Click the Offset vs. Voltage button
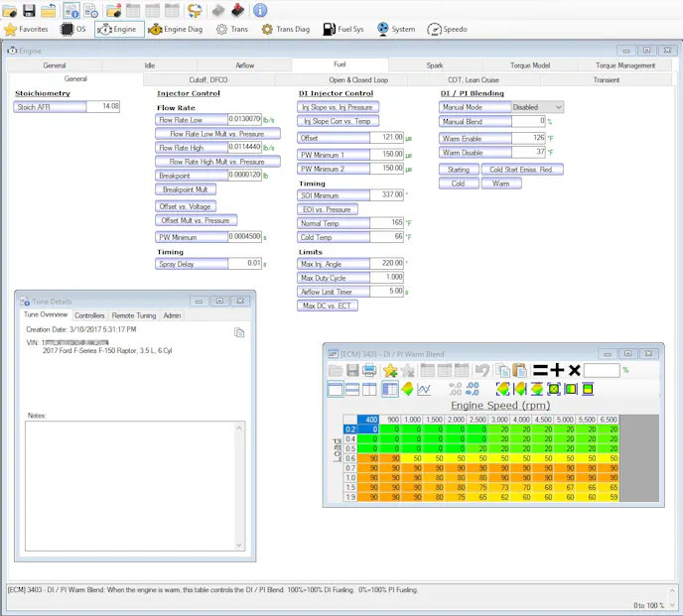This screenshot has width=683, height=616. (x=185, y=206)
